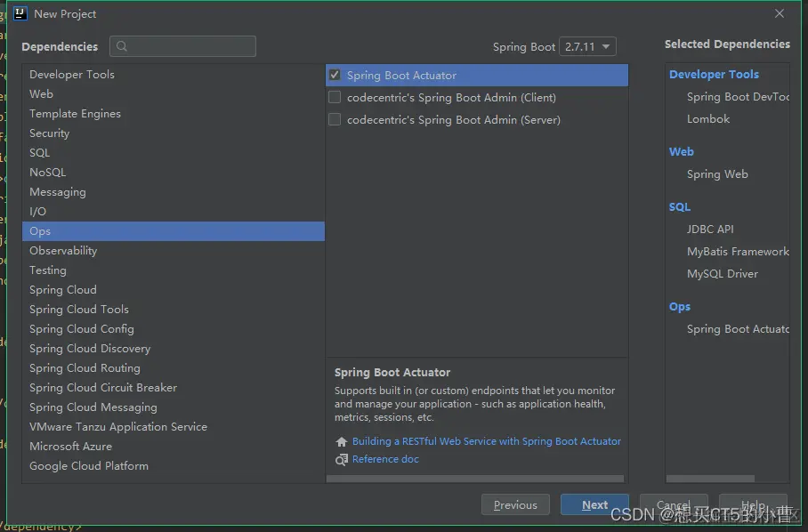808x532 pixels.
Task: Select Spring Boot Actuator in selected dependencies panel
Action: tap(738, 328)
